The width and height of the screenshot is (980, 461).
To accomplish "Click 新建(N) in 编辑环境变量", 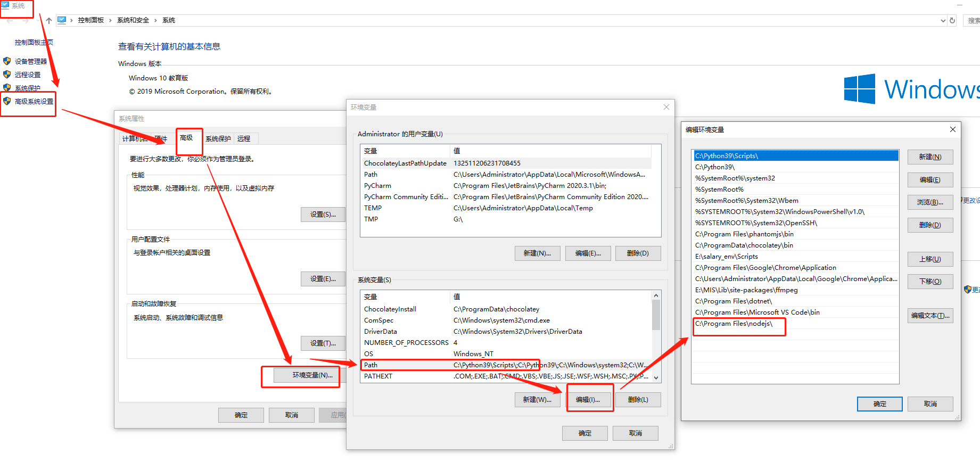I will point(930,157).
